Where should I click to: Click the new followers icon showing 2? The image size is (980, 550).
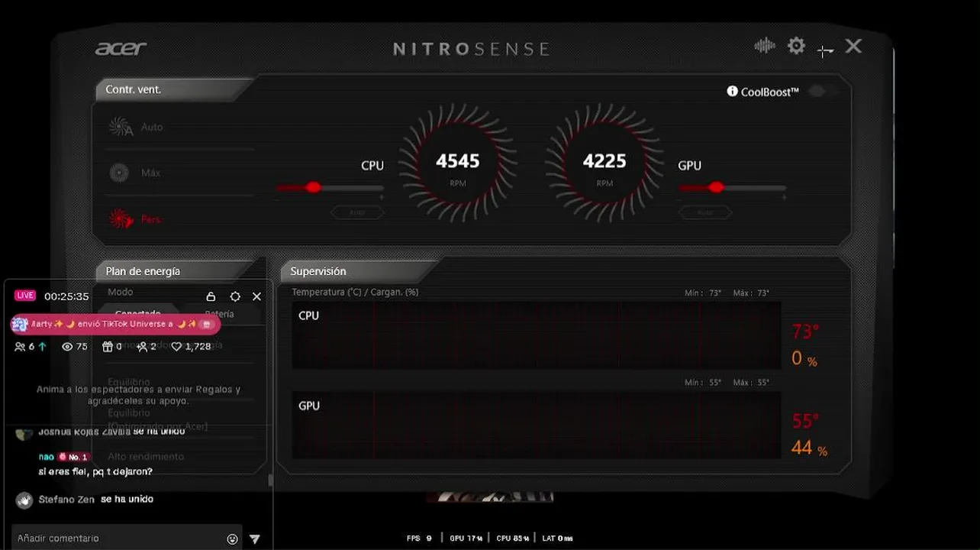[x=142, y=347]
